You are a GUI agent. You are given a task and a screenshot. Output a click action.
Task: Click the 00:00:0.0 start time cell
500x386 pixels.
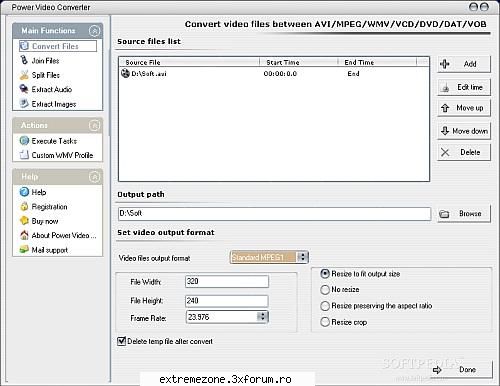(280, 74)
